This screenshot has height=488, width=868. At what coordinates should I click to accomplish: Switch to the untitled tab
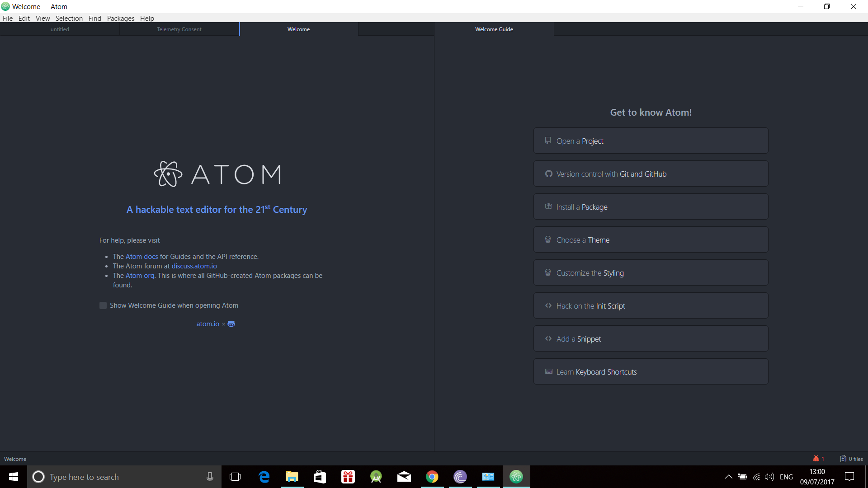(x=60, y=29)
